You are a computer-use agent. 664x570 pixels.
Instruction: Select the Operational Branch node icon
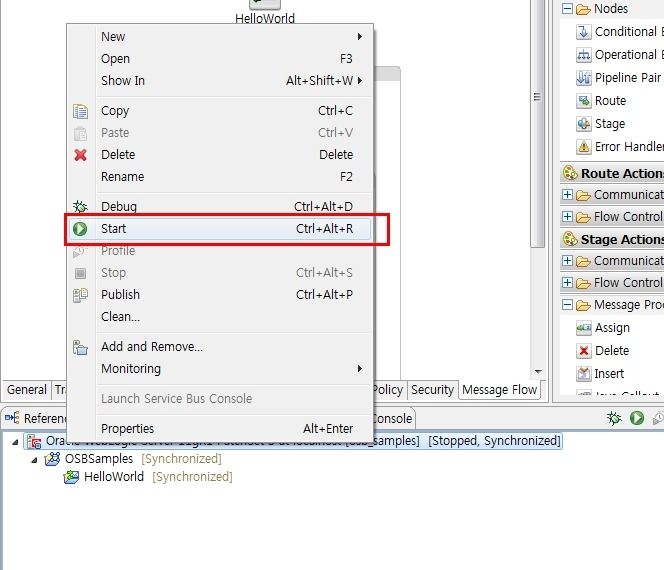(x=584, y=55)
